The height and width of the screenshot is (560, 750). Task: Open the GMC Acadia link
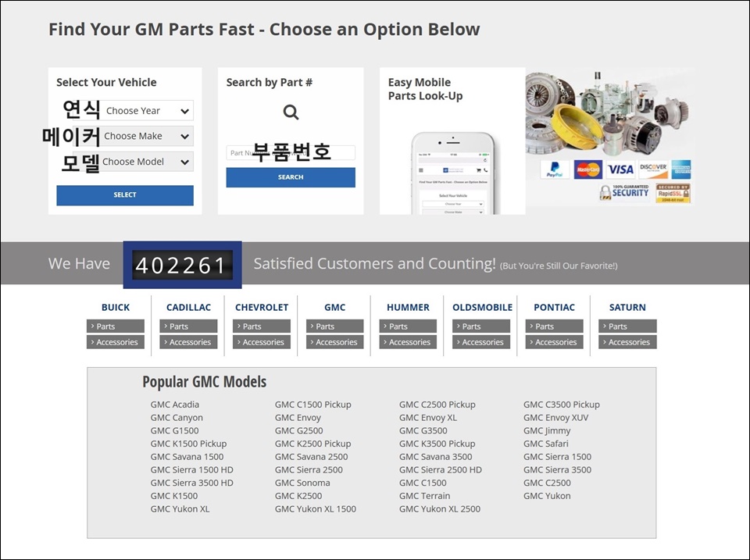174,405
